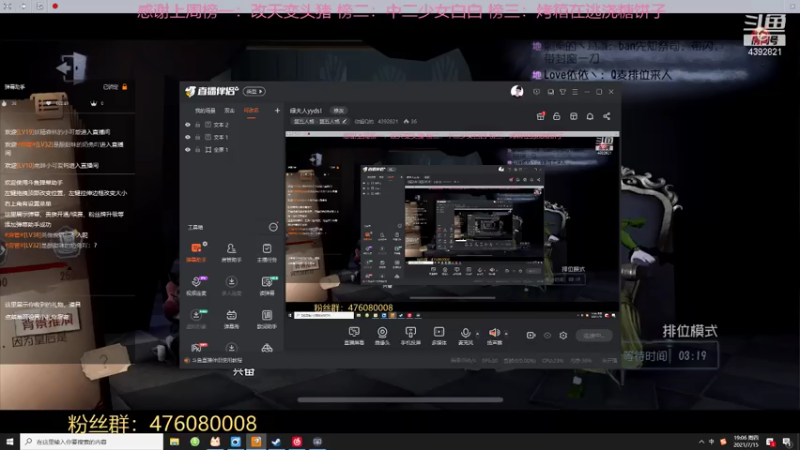Click the 文本 2 layer name
This screenshot has width=800, height=450.
coord(221,124)
